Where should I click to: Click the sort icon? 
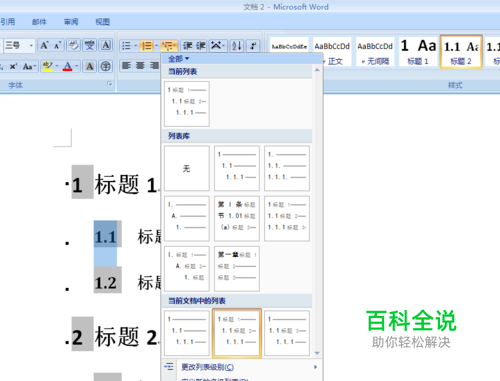[236, 46]
